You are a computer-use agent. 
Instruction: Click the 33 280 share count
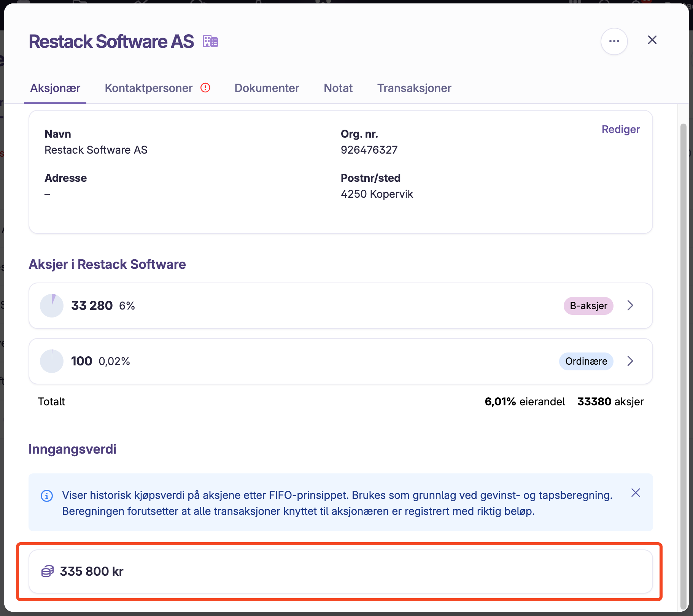pos(92,305)
